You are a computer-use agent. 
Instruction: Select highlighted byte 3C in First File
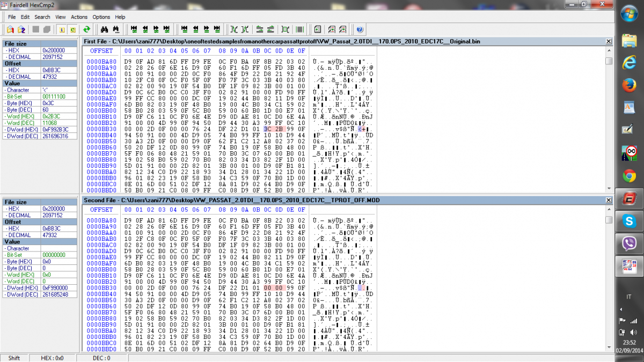[268, 129]
